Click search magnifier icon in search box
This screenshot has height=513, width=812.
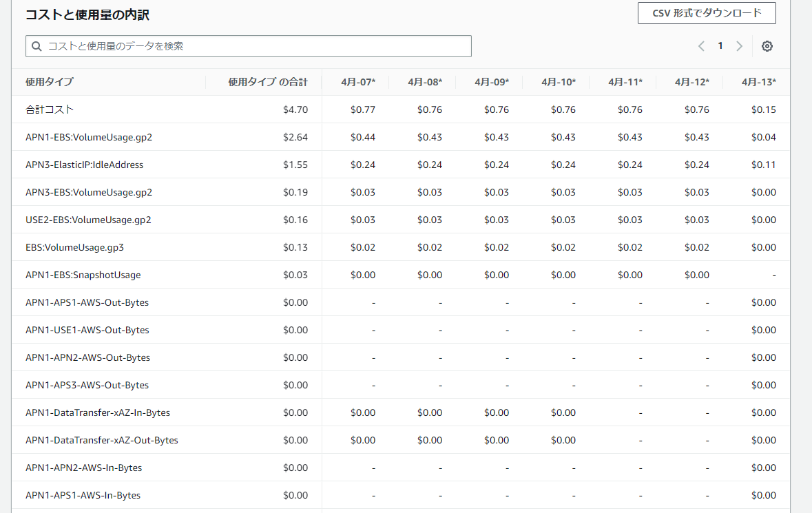37,46
